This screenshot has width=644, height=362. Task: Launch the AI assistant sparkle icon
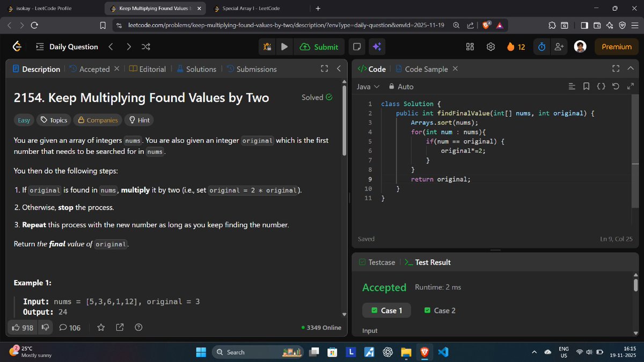[377, 47]
